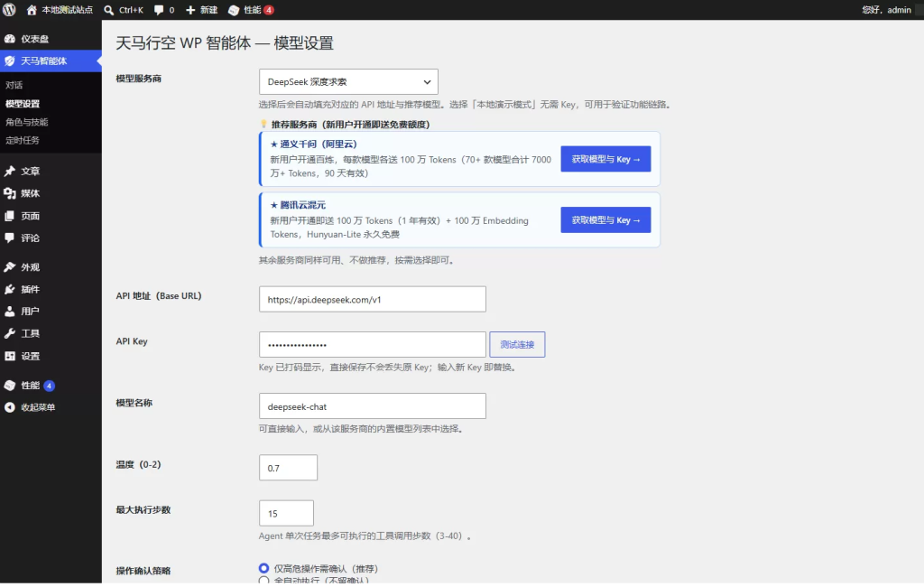Click the 文章 pushpin icon

[x=9, y=171]
